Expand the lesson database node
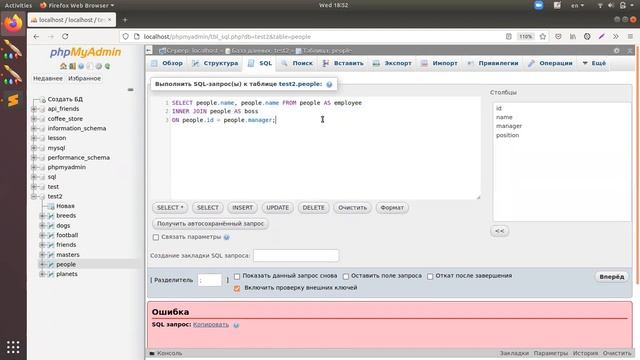 34,138
